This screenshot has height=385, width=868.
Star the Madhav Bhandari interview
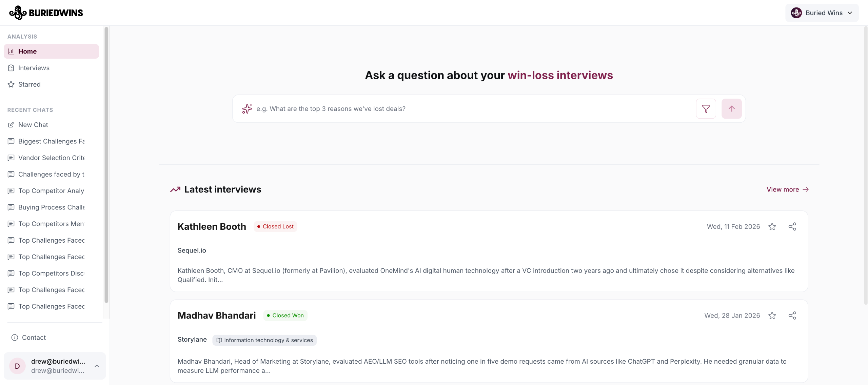(x=772, y=316)
